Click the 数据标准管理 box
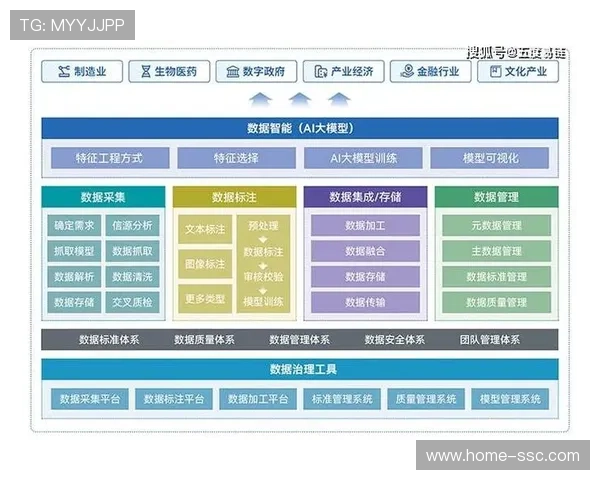Viewport: 600px width, 480px height. [x=497, y=277]
